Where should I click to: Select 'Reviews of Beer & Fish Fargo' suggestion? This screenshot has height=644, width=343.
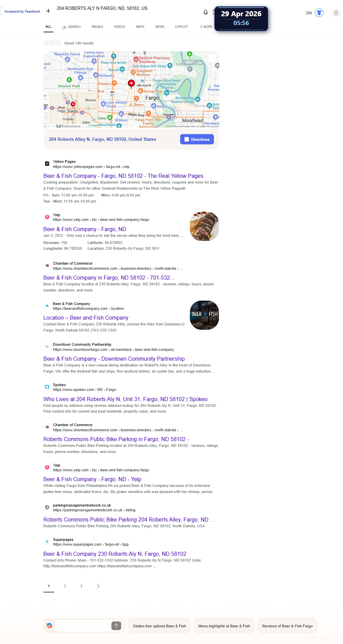(x=287, y=626)
